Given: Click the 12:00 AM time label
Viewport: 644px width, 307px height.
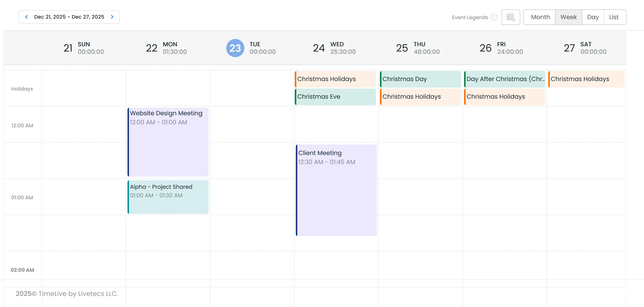Looking at the screenshot, I should [x=22, y=126].
